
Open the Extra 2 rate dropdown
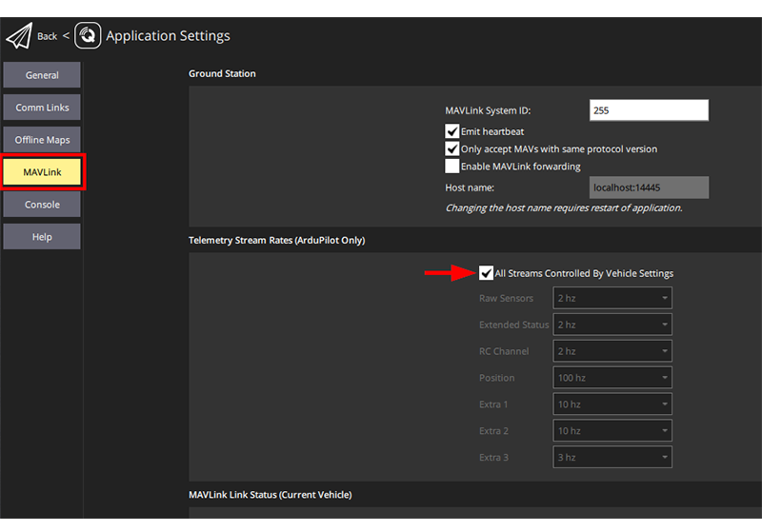coord(612,430)
